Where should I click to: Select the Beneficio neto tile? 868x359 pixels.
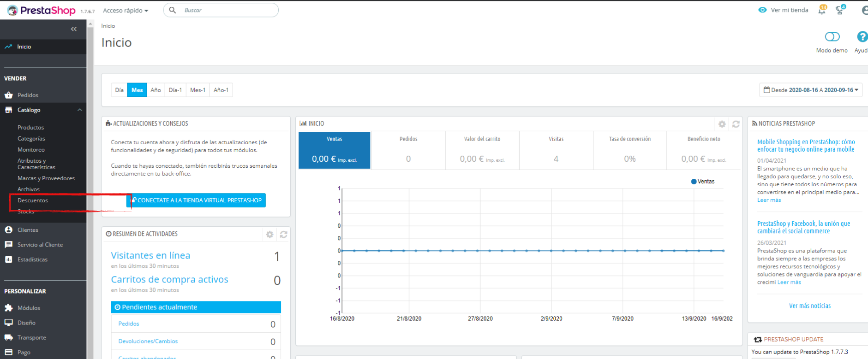(x=704, y=150)
